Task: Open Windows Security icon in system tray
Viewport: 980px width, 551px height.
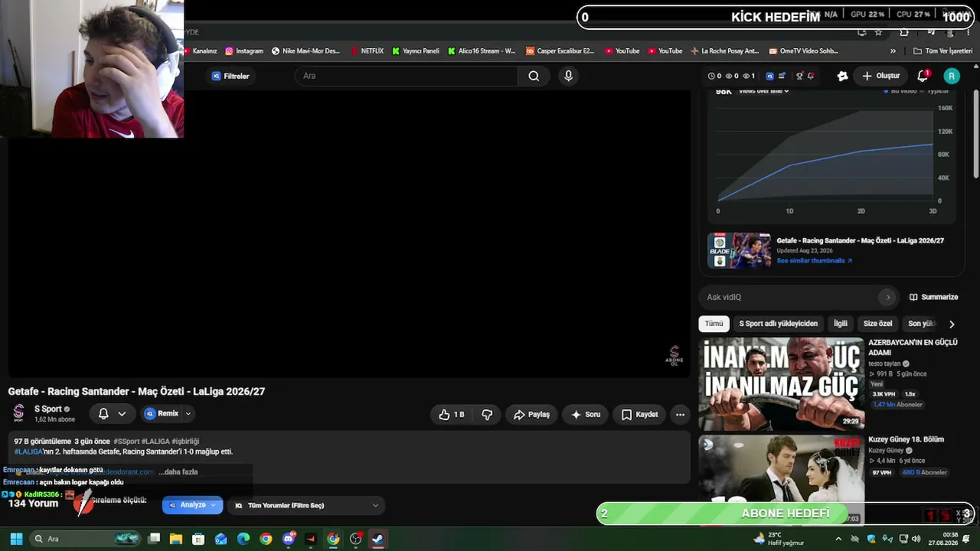Action: click(871, 539)
